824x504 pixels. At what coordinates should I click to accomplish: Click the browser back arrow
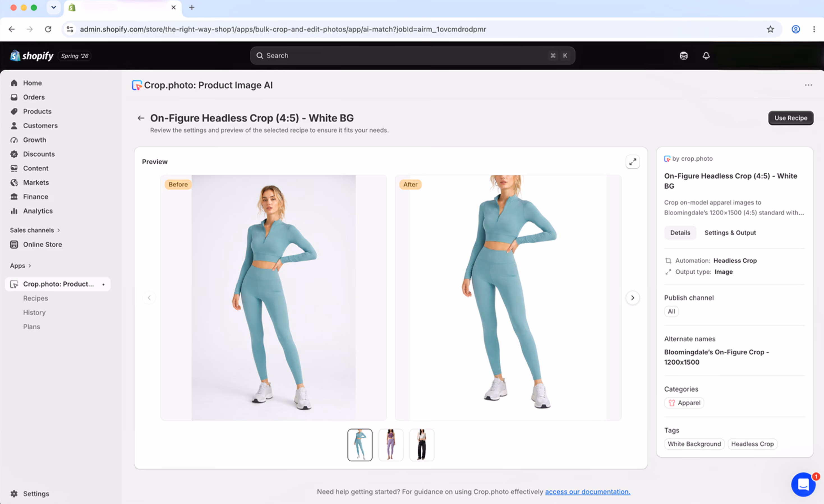[x=12, y=29]
